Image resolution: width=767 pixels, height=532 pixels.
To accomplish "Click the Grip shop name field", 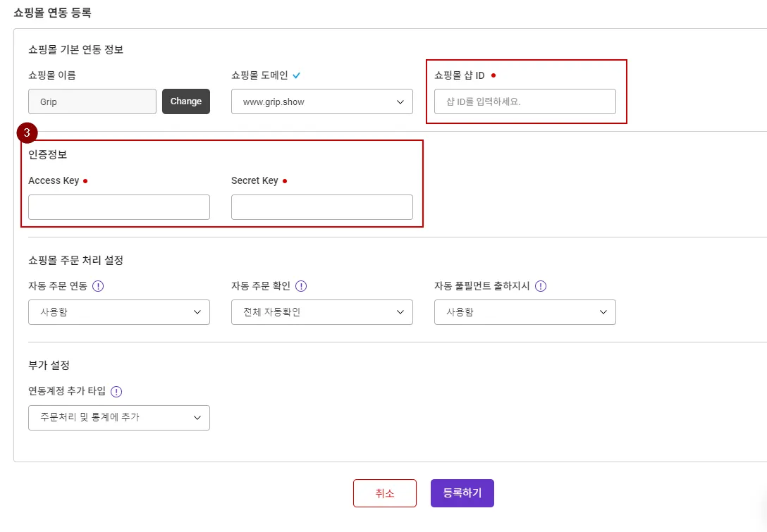I will (x=92, y=101).
